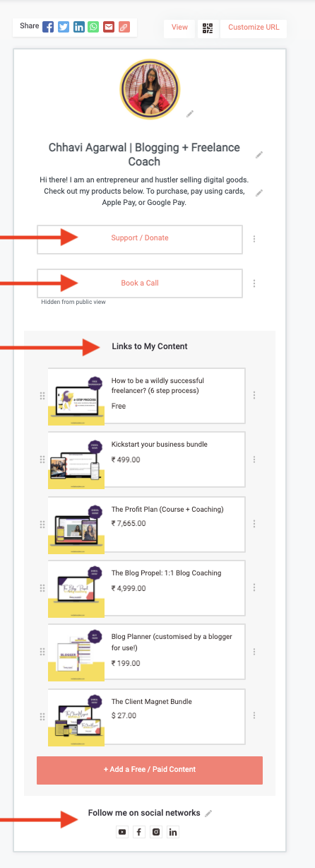Screen dimensions: 315x868
Task: Open Customize URL
Action: [254, 28]
